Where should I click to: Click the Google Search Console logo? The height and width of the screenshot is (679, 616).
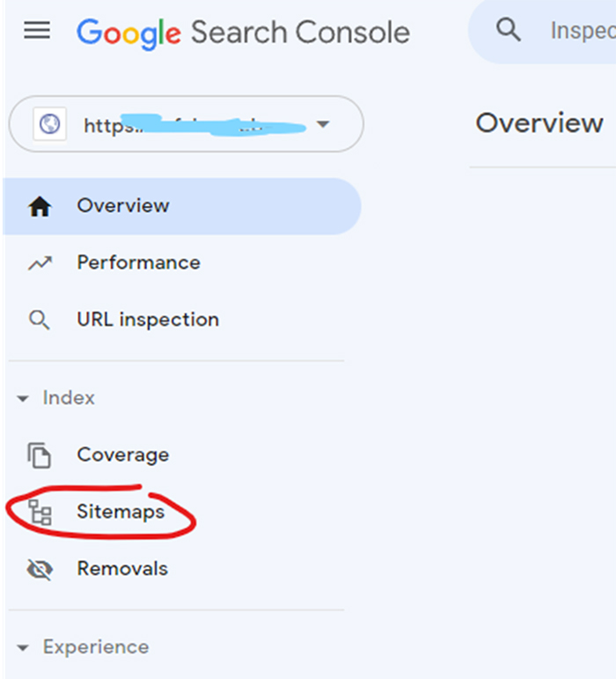pyautogui.click(x=243, y=33)
